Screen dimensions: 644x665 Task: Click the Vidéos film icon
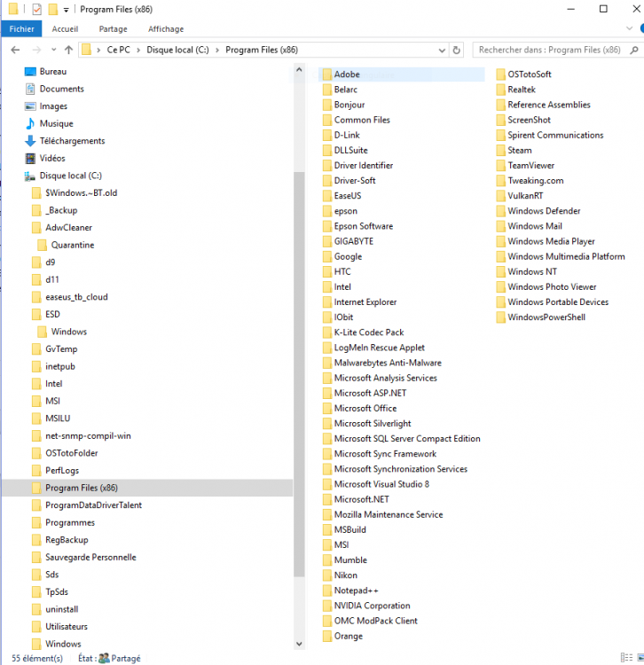[x=30, y=158]
